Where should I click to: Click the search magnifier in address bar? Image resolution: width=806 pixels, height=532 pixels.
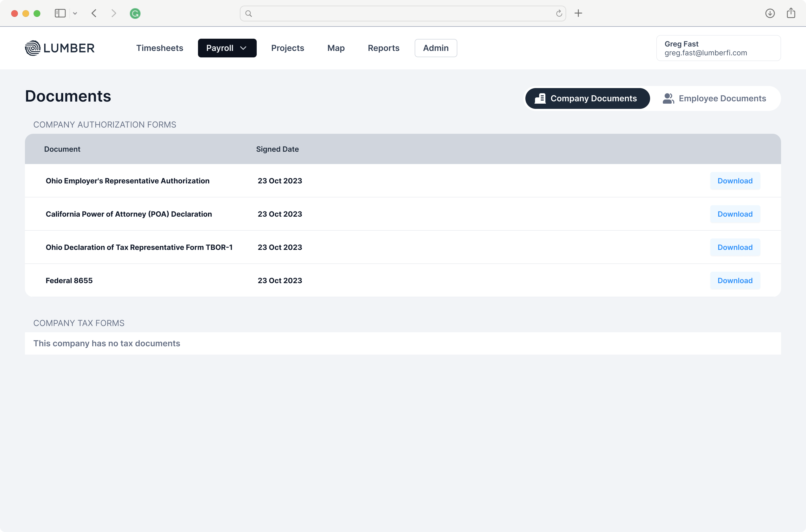tap(248, 14)
